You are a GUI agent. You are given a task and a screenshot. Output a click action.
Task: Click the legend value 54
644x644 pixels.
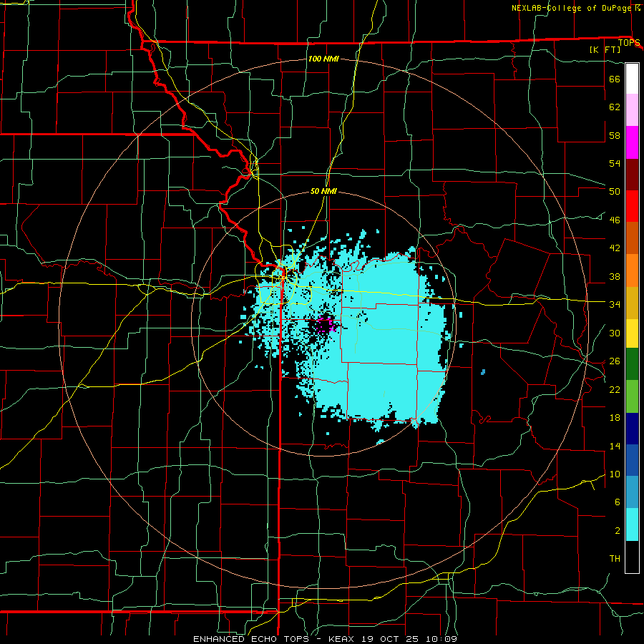coord(615,163)
